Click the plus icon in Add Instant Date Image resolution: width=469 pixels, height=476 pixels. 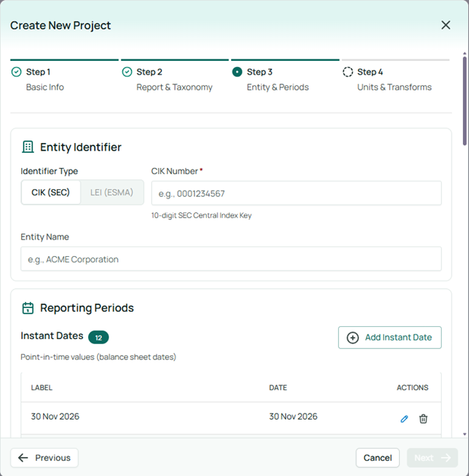tap(353, 338)
